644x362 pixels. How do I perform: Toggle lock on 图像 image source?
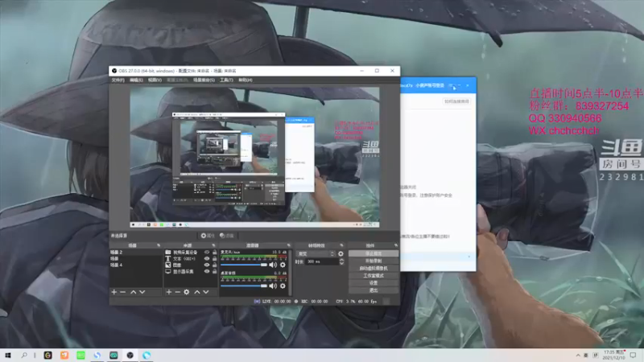214,265
